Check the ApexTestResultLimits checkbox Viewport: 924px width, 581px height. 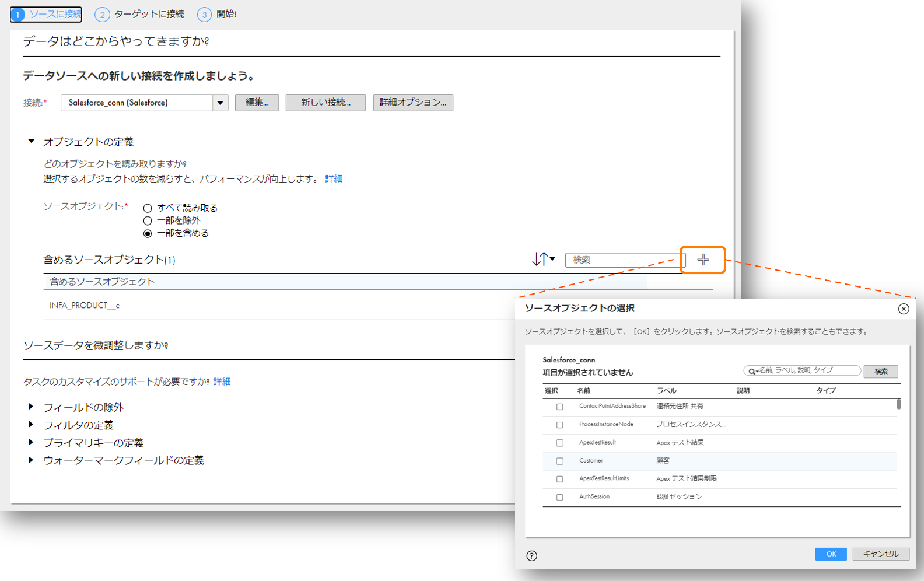pyautogui.click(x=559, y=479)
